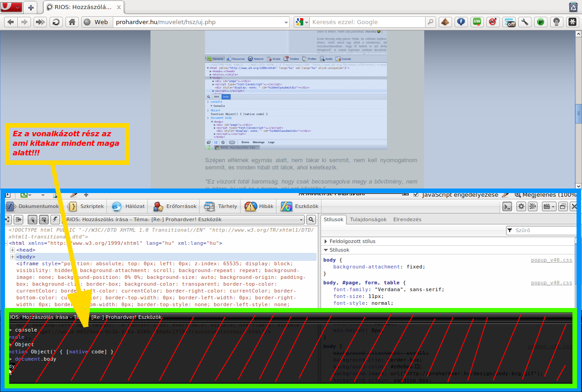
Task: Open the Opera main menu button
Action: (x=11, y=7)
